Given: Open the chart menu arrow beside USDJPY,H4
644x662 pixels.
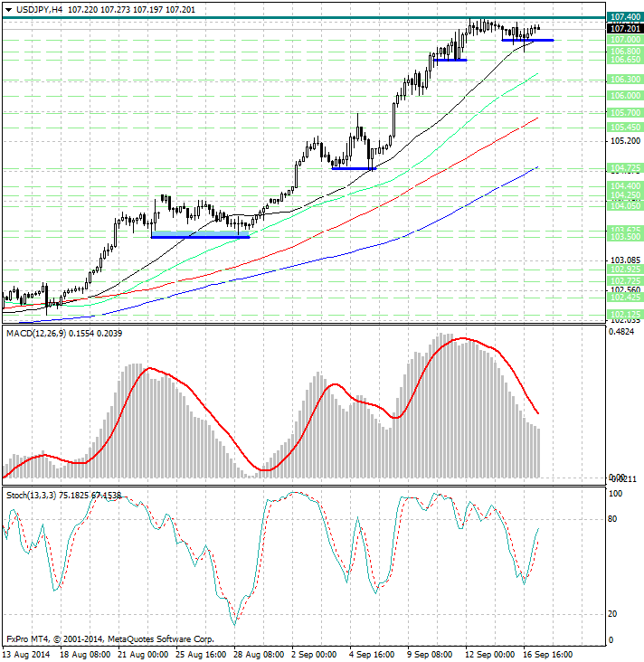Looking at the screenshot, I should 8,10.
